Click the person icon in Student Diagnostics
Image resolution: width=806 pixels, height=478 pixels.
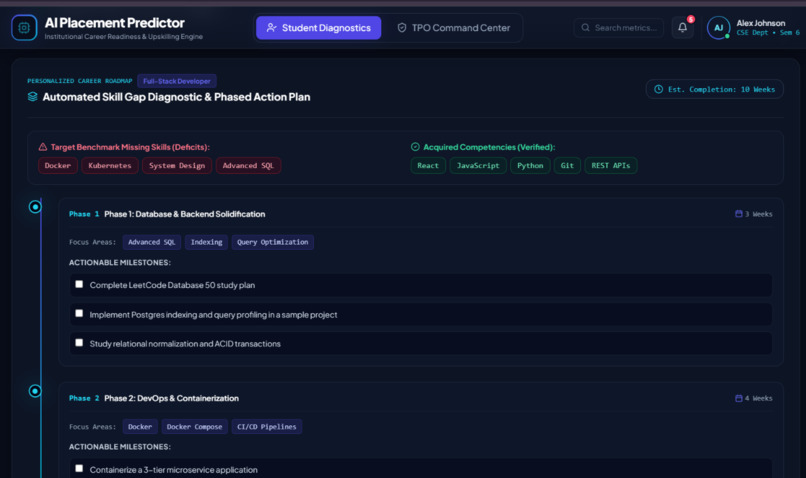coord(271,28)
